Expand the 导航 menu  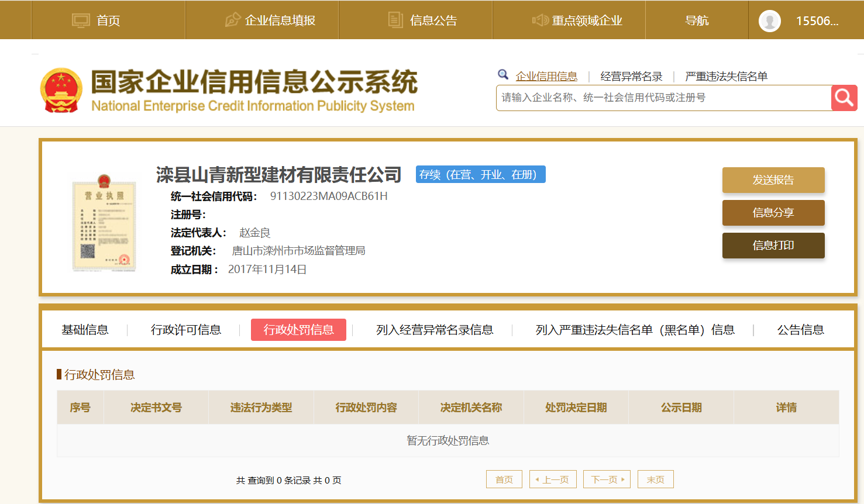pyautogui.click(x=697, y=20)
